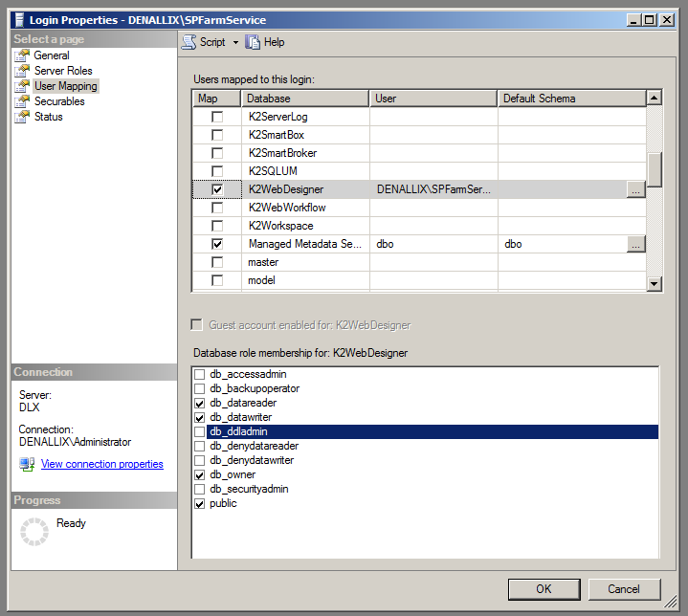Open schema browse button for Managed Metadata row

(635, 244)
